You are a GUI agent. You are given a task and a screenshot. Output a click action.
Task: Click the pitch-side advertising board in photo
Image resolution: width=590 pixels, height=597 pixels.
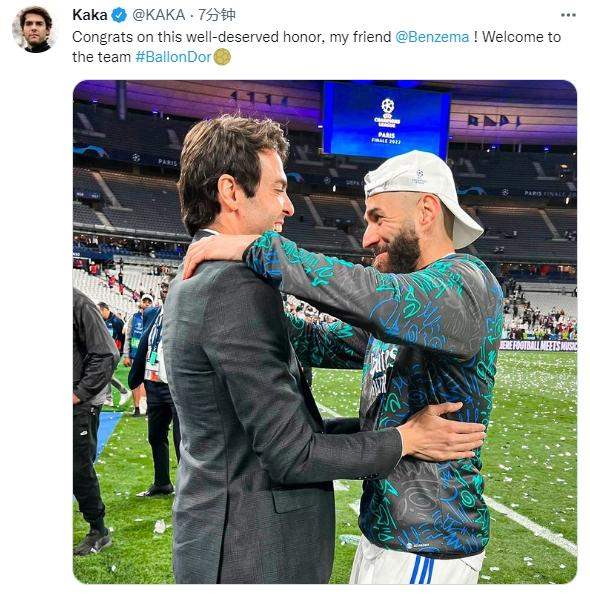538,345
